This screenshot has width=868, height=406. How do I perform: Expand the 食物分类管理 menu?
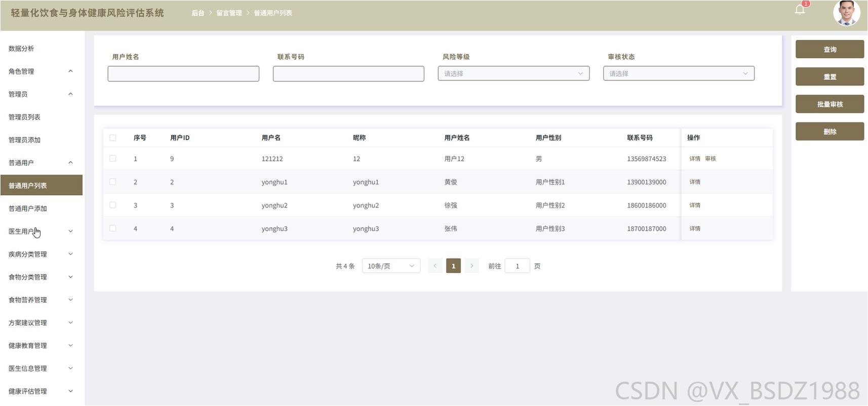pos(41,277)
